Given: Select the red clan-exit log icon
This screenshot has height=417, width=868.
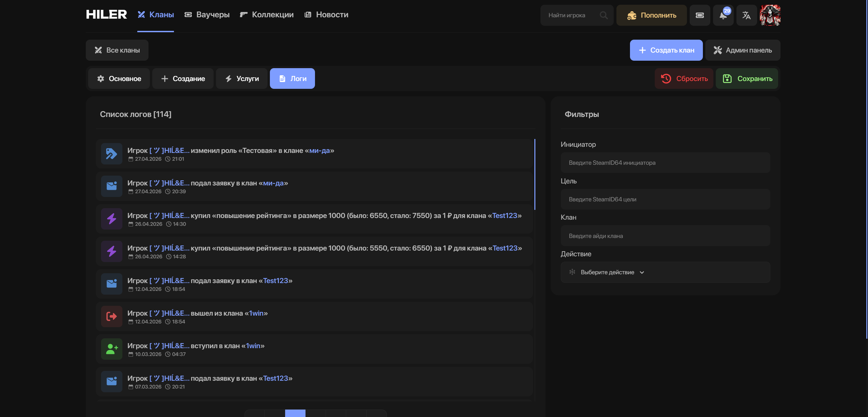Looking at the screenshot, I should (112, 316).
